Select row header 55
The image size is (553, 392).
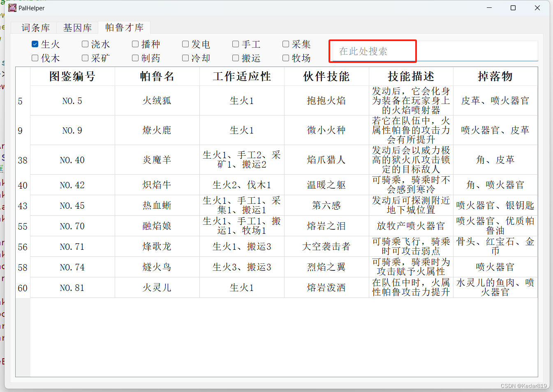pyautogui.click(x=23, y=226)
